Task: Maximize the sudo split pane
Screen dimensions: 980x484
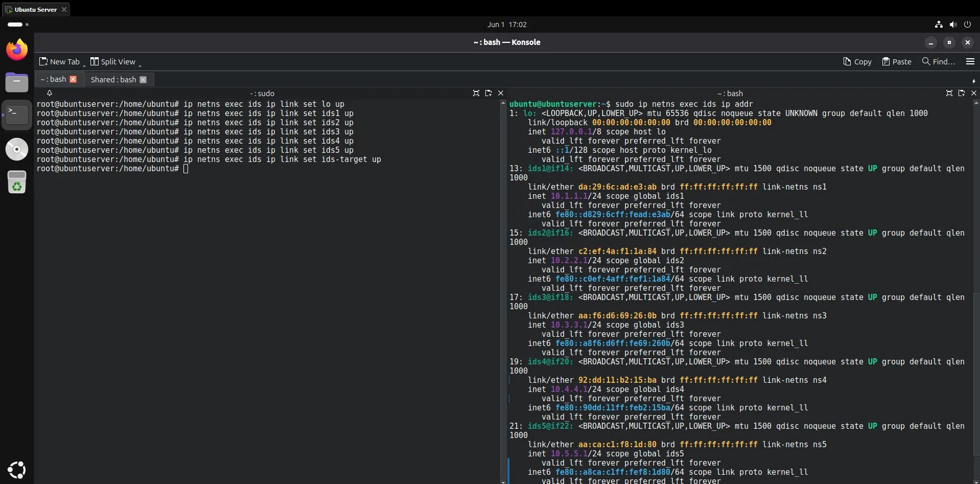Action: coord(476,93)
